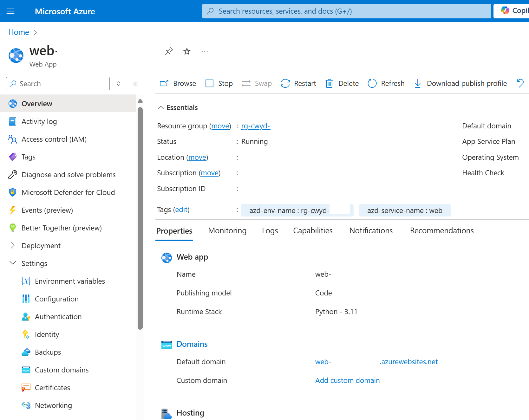Click the reset publish profile icon

[x=520, y=83]
